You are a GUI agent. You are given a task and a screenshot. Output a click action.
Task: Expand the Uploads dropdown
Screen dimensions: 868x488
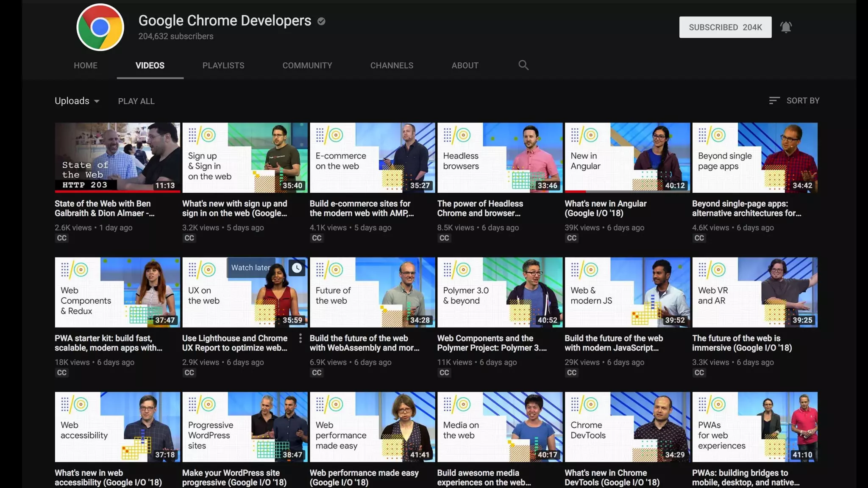coord(77,101)
